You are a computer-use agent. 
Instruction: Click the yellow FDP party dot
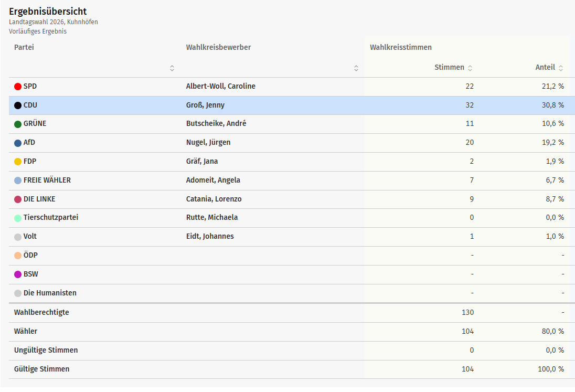(x=18, y=162)
